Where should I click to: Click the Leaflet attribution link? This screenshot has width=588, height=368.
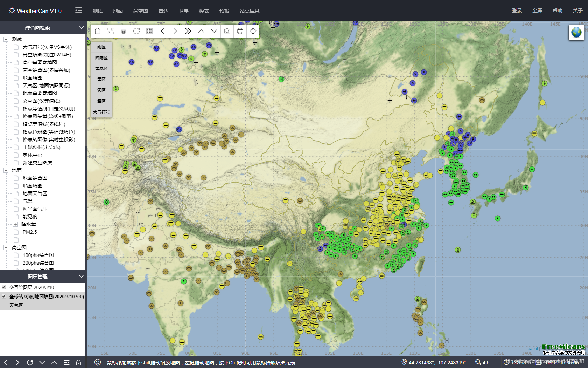[532, 348]
